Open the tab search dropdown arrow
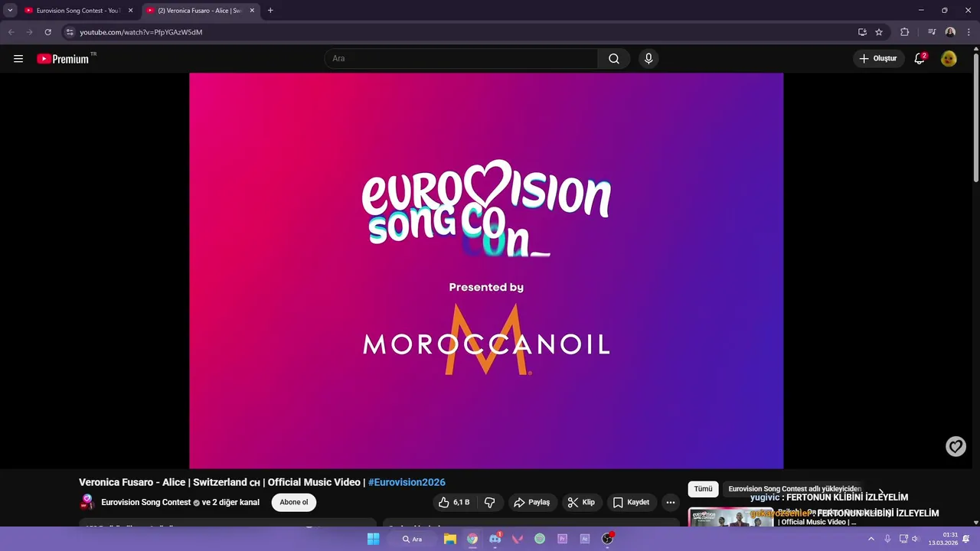Image resolution: width=980 pixels, height=551 pixels. click(x=10, y=11)
